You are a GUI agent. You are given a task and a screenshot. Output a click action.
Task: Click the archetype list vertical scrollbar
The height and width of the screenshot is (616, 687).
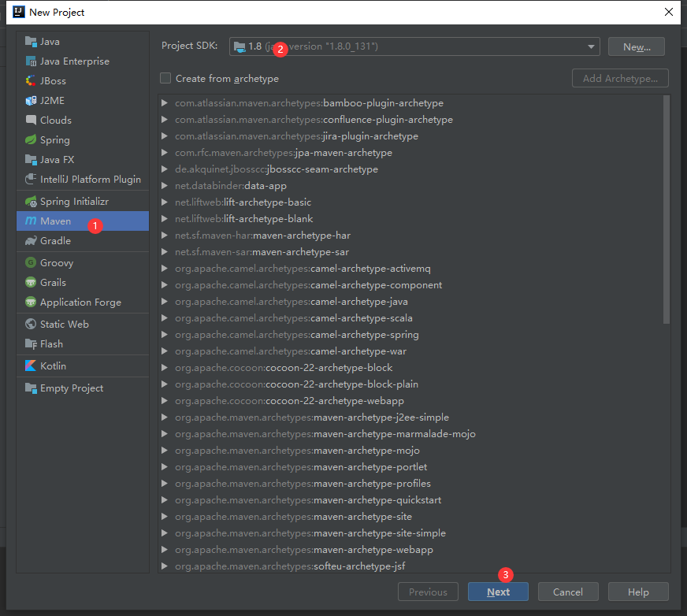pyautogui.click(x=667, y=210)
